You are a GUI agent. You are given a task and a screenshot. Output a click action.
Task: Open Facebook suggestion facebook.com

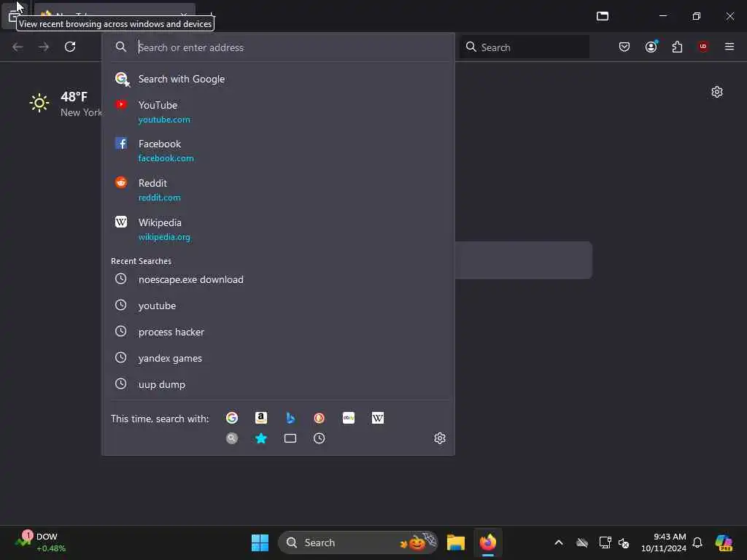click(278, 150)
